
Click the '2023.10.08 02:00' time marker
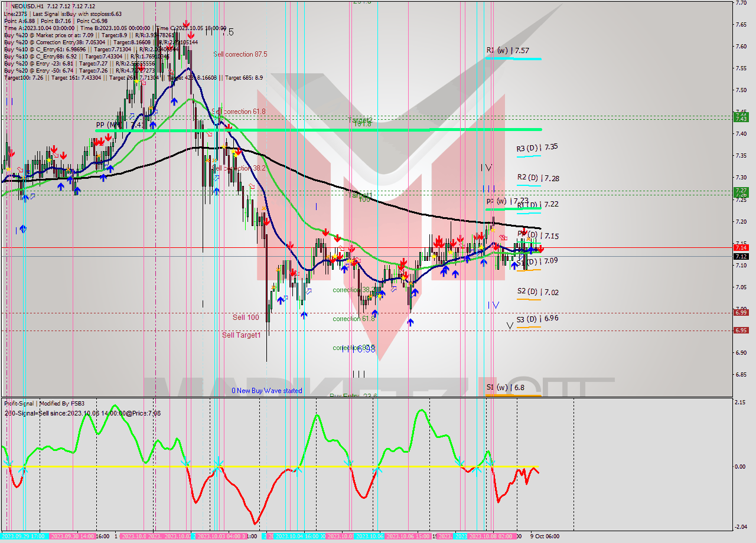coord(491,537)
